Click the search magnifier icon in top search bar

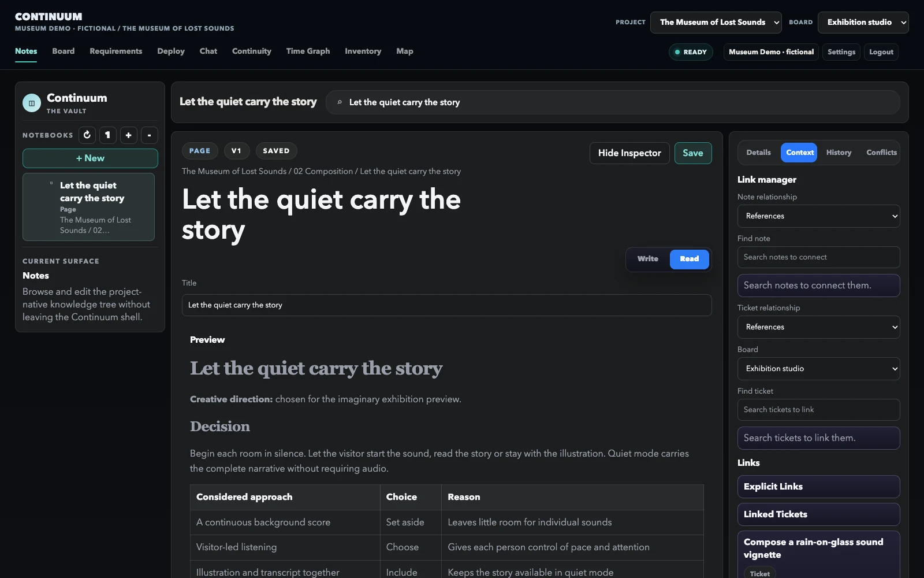click(x=340, y=102)
